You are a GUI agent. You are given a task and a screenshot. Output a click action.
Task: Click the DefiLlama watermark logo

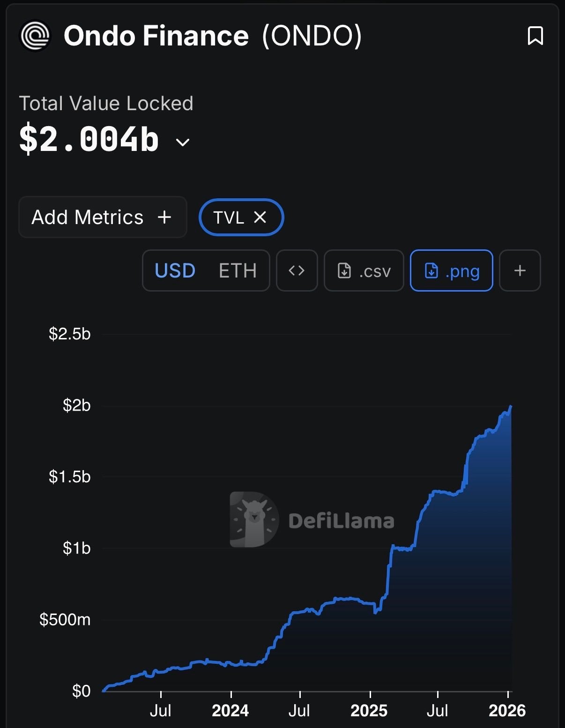(254, 519)
